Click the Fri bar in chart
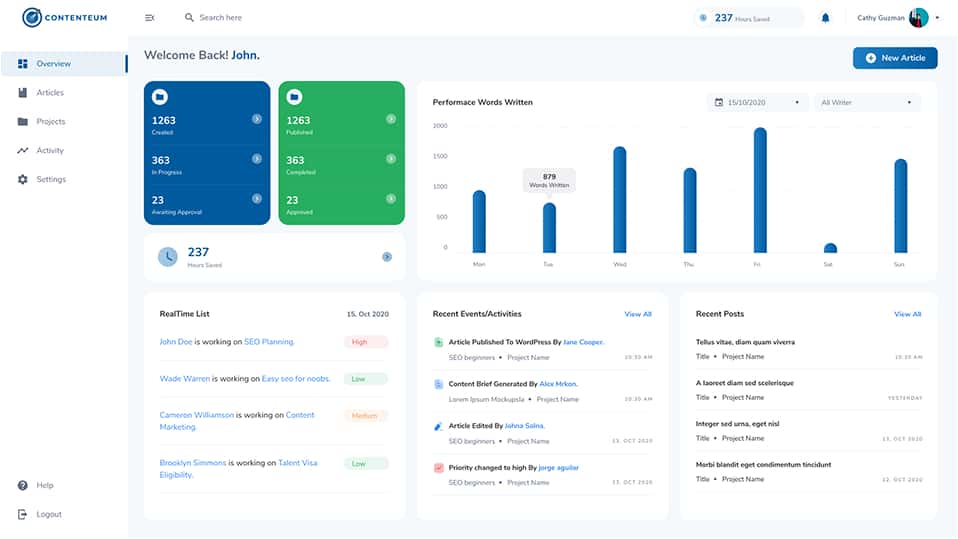This screenshot has height=539, width=958. pyautogui.click(x=760, y=190)
